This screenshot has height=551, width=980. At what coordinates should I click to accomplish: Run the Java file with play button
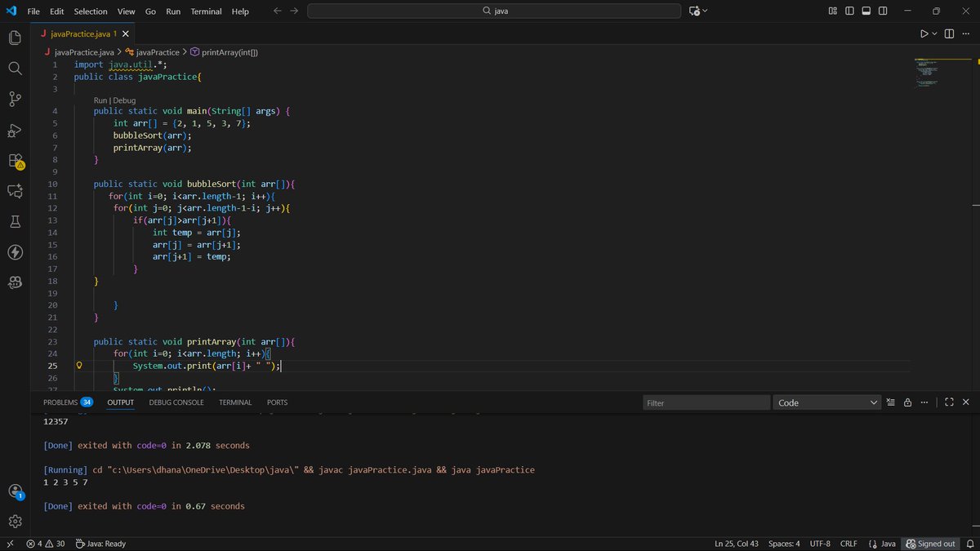(x=924, y=33)
